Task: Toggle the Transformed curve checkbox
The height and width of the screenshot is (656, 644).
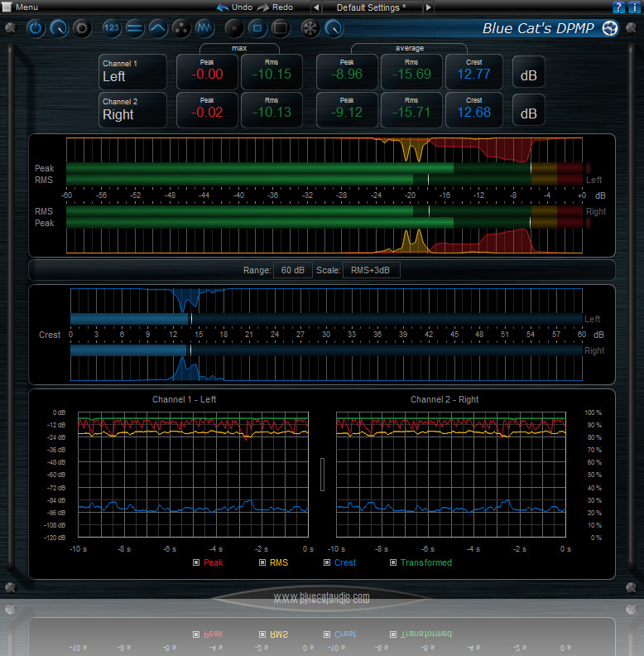Action: [x=393, y=562]
